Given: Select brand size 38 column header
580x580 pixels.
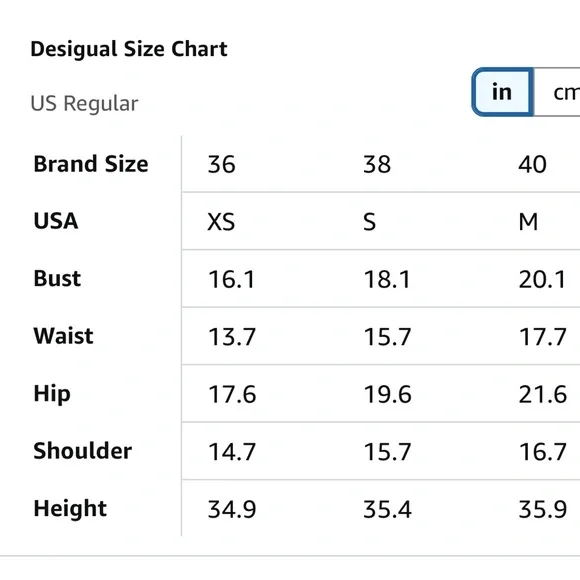Looking at the screenshot, I should pyautogui.click(x=377, y=164).
